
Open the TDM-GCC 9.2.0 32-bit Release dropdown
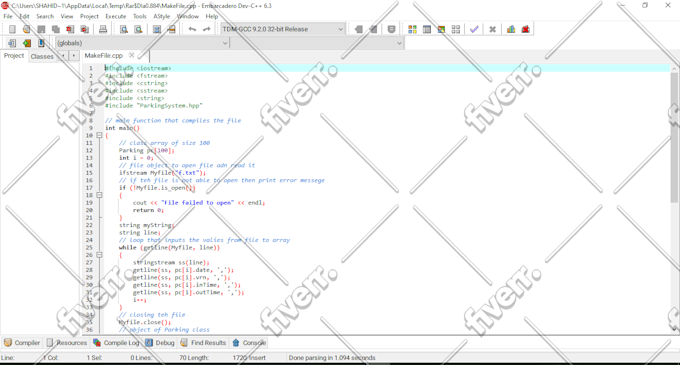click(283, 29)
